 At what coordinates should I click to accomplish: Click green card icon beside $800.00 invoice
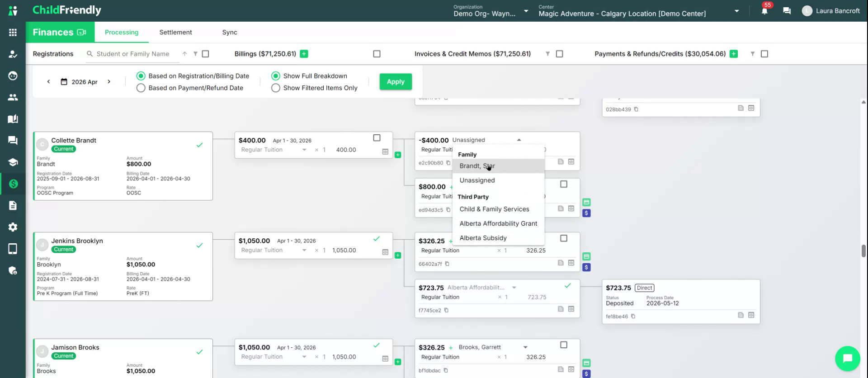[586, 202]
